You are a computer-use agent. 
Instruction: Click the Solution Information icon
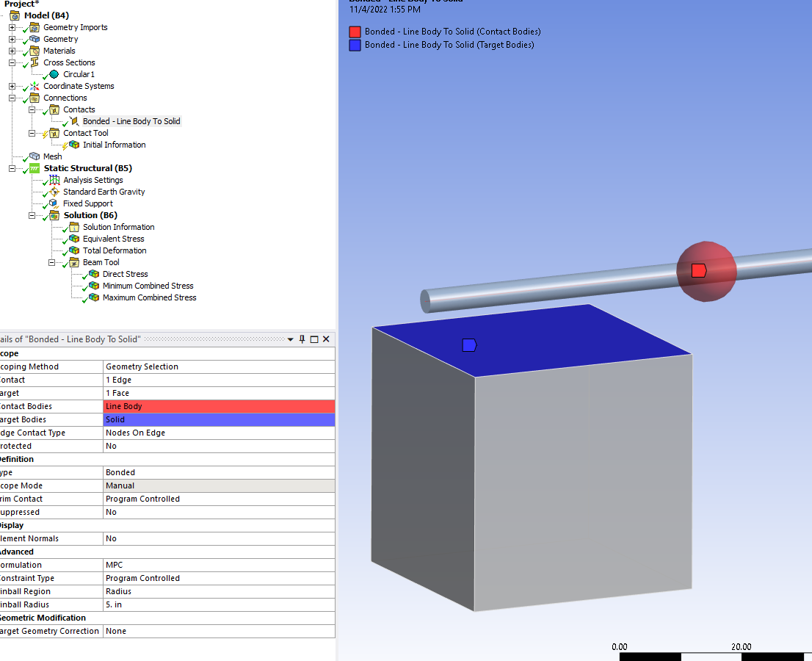point(74,227)
